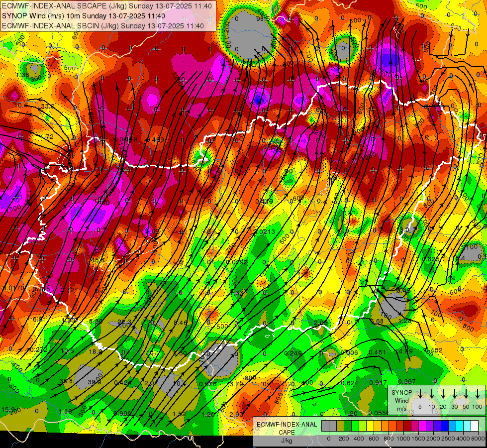Screen dimensions: 487x448
Task: Pick the pure blue swatch before 2500 tick
Action: (x=445, y=426)
